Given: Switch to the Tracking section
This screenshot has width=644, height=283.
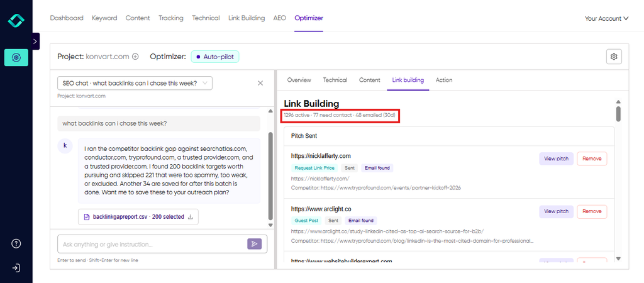Looking at the screenshot, I should tap(171, 18).
